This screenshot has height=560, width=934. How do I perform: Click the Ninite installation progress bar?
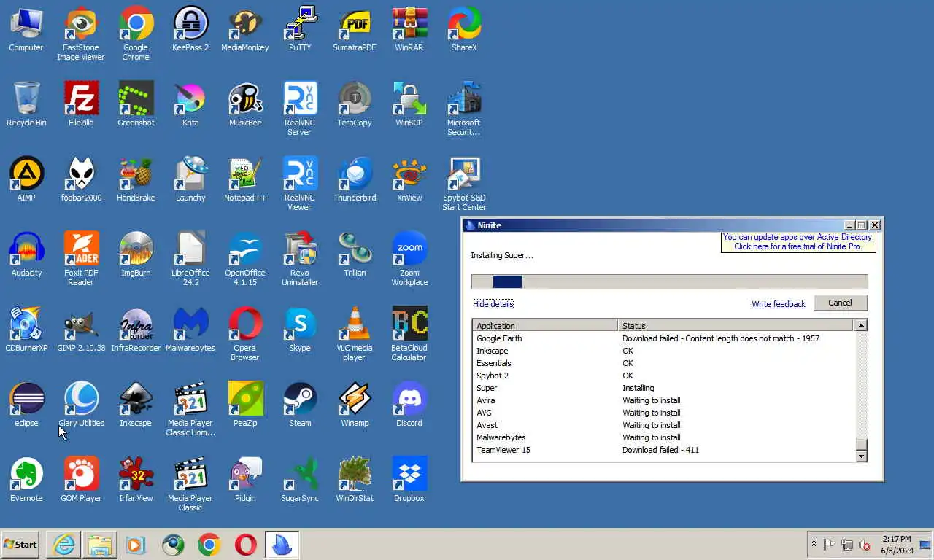coord(670,282)
